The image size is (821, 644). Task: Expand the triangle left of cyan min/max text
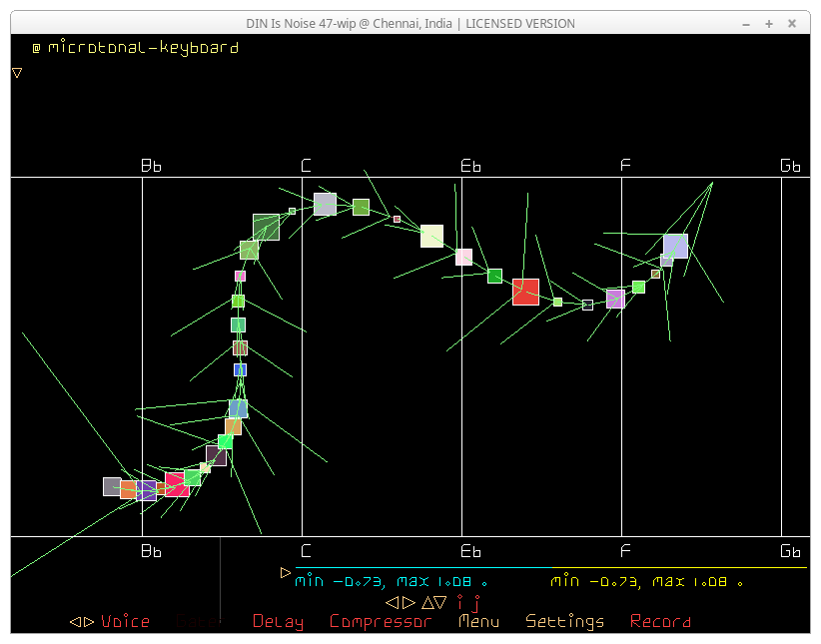coord(286,573)
